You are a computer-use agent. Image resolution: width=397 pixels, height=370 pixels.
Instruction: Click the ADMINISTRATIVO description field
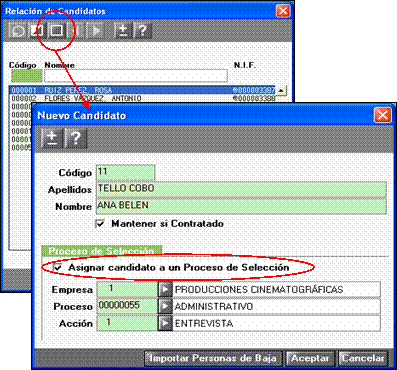coord(276,306)
